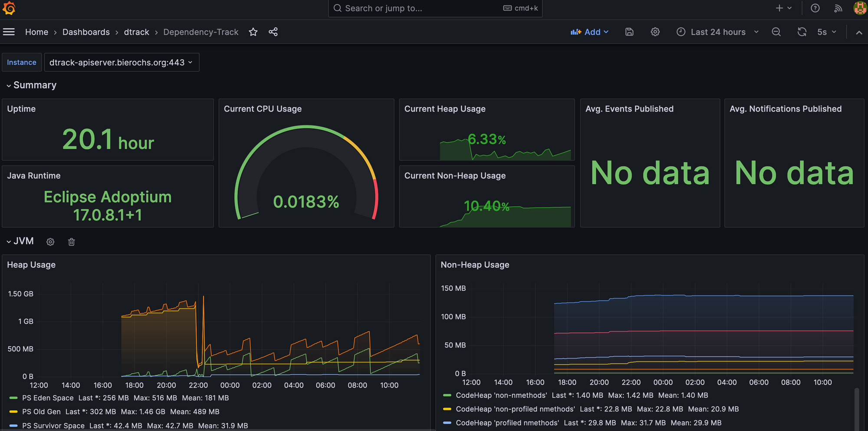This screenshot has width=868, height=431.
Task: Toggle CodeHeap 'profiled nmethods' legend series
Action: [507, 423]
